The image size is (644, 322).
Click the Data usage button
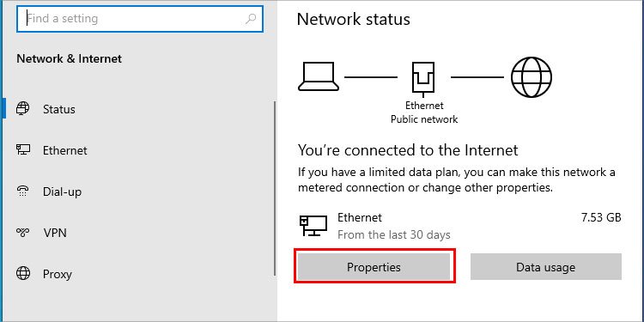[x=546, y=267]
